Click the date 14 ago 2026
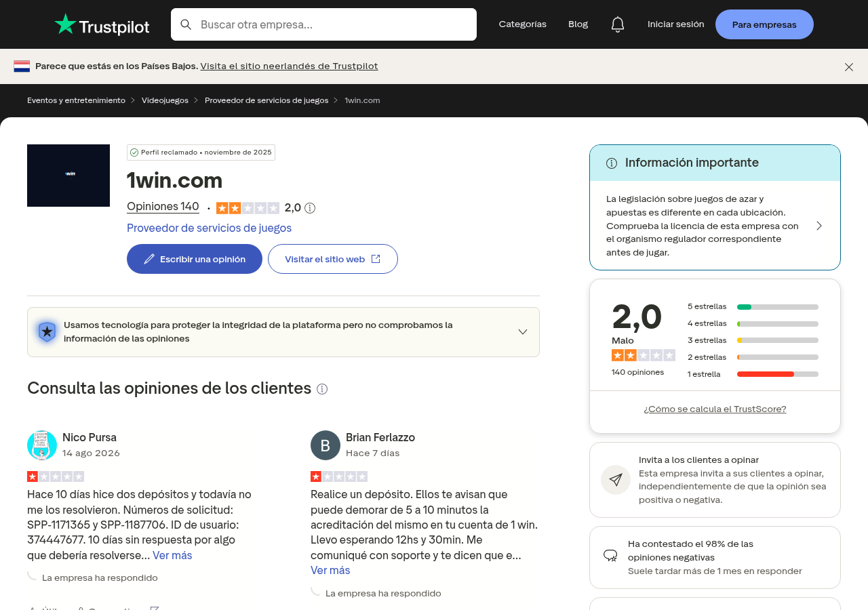Viewport: 868px width, 610px height. click(91, 453)
